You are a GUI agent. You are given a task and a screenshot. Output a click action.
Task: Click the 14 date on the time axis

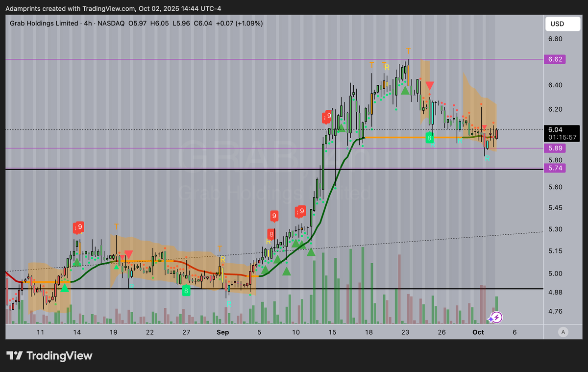tap(77, 332)
